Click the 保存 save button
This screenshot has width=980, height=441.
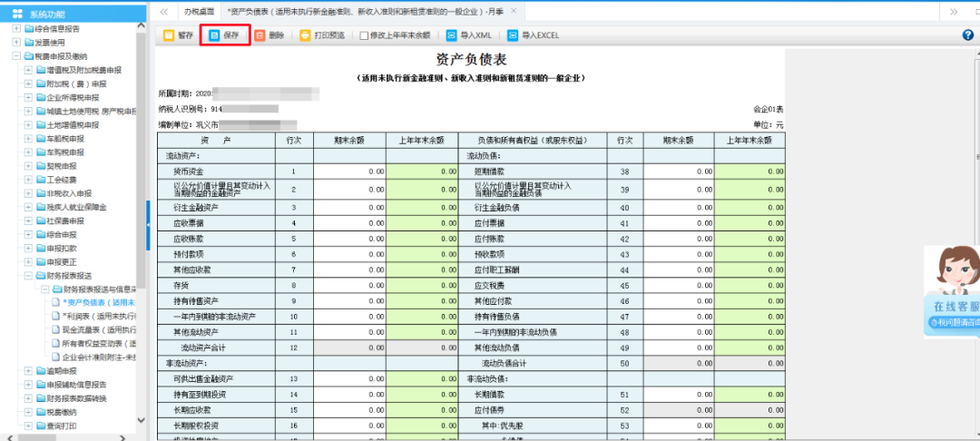click(224, 35)
